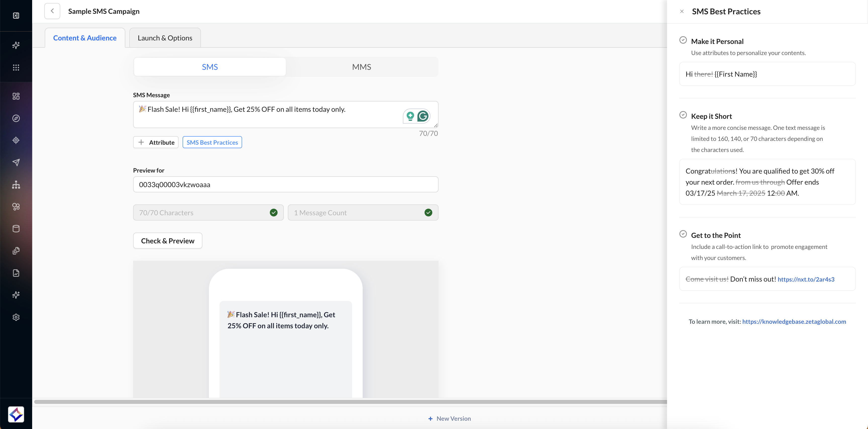Close the SMS Best Practices panel
The width and height of the screenshot is (868, 429).
(x=682, y=12)
